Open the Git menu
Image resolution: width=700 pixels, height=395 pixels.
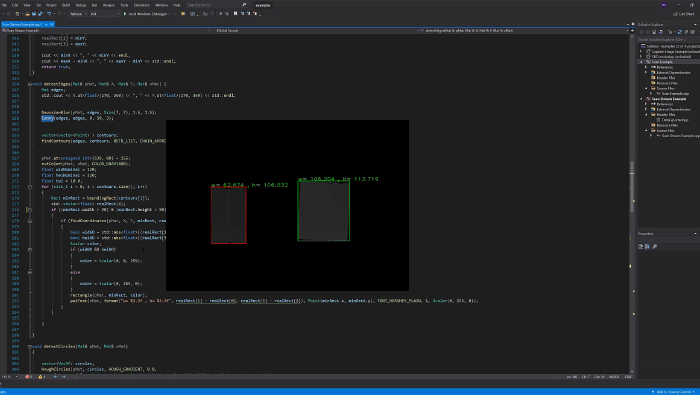pos(38,5)
